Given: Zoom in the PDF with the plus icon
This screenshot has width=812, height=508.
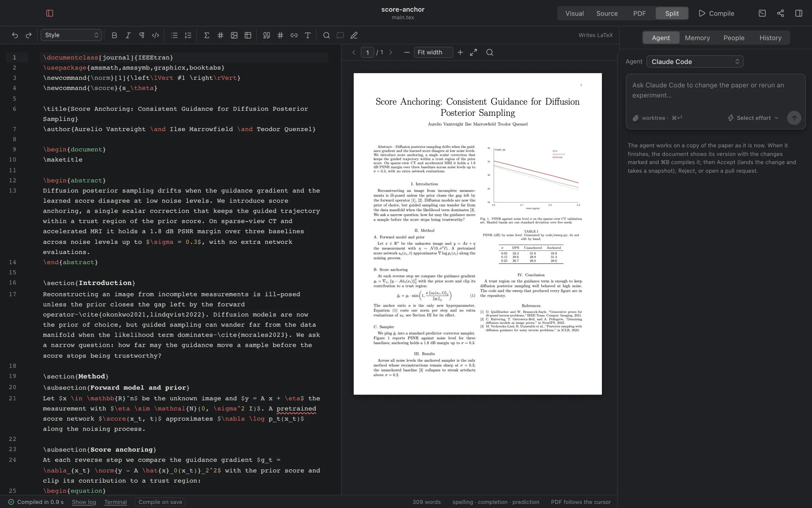Looking at the screenshot, I should point(460,52).
